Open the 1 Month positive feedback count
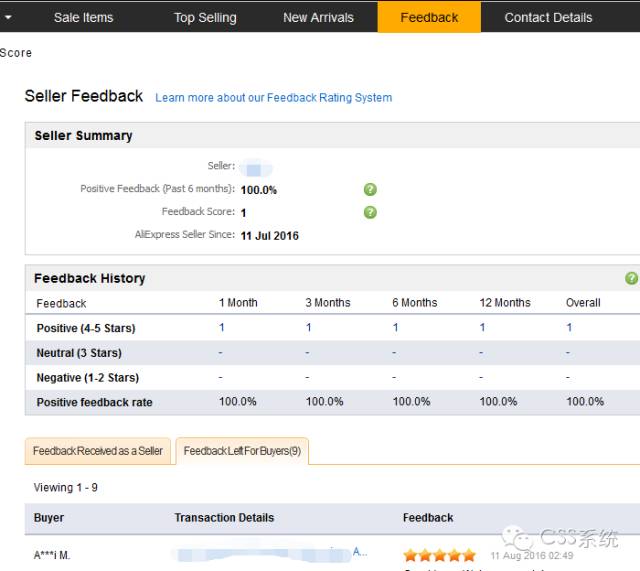Screen dimensions: 640x571 point(222,327)
